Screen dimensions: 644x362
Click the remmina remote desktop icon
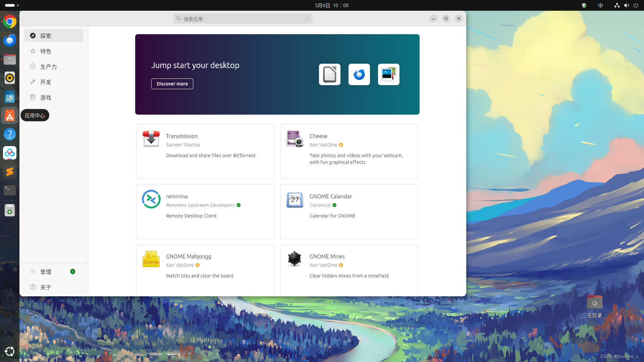pos(151,199)
